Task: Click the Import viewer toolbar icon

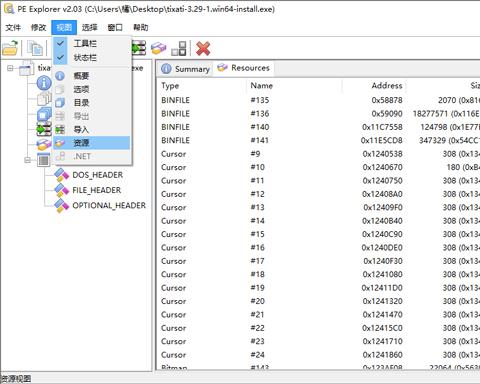Action: 139,48
